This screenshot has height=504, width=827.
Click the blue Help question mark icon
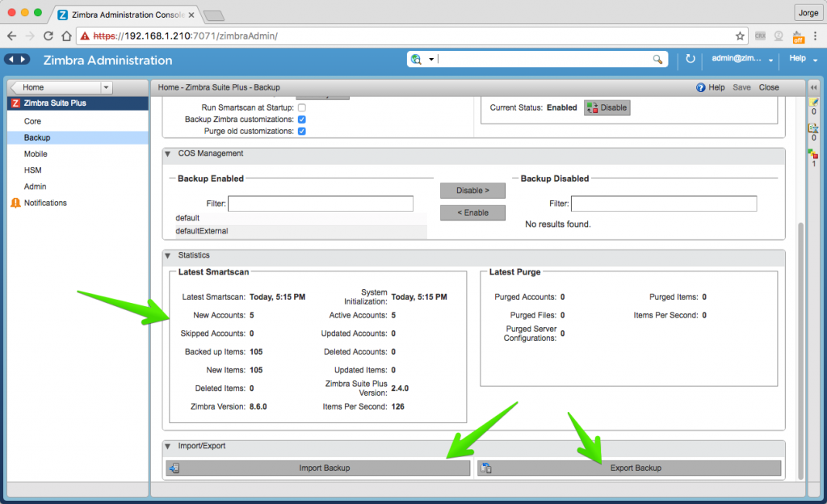[x=700, y=87]
